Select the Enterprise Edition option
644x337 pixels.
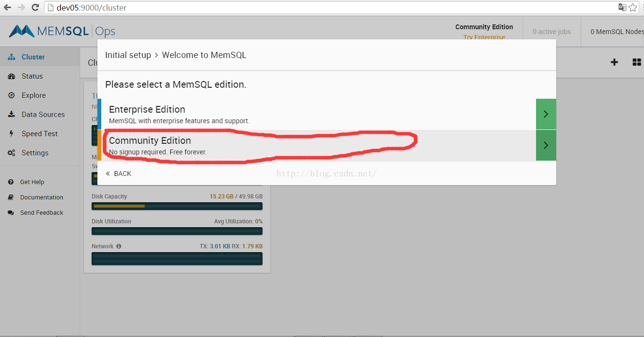[317, 114]
